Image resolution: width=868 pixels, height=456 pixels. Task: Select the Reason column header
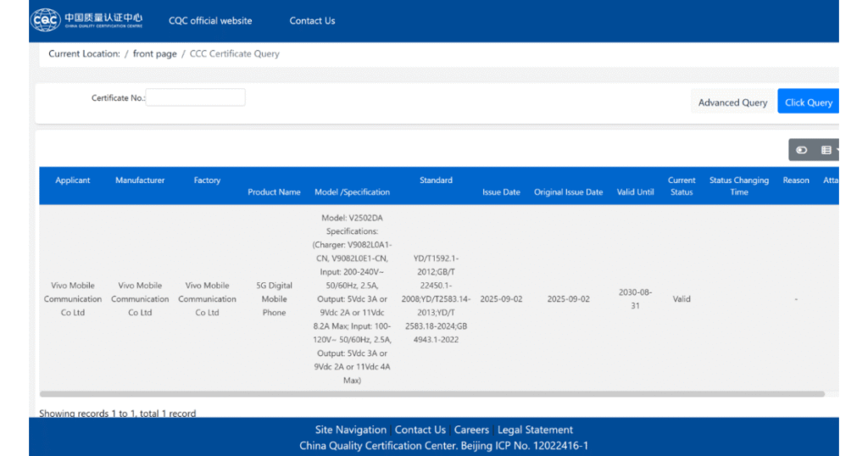pyautogui.click(x=796, y=181)
